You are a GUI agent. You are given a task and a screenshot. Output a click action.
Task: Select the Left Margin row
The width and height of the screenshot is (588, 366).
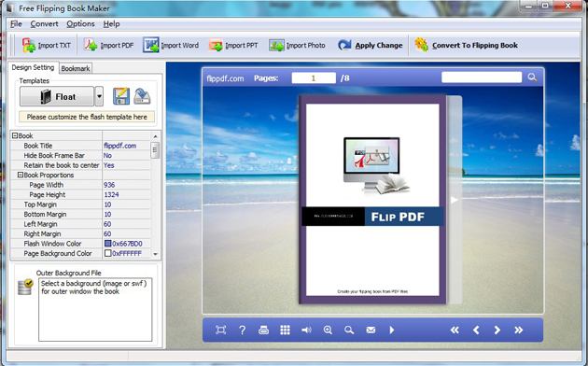point(80,224)
